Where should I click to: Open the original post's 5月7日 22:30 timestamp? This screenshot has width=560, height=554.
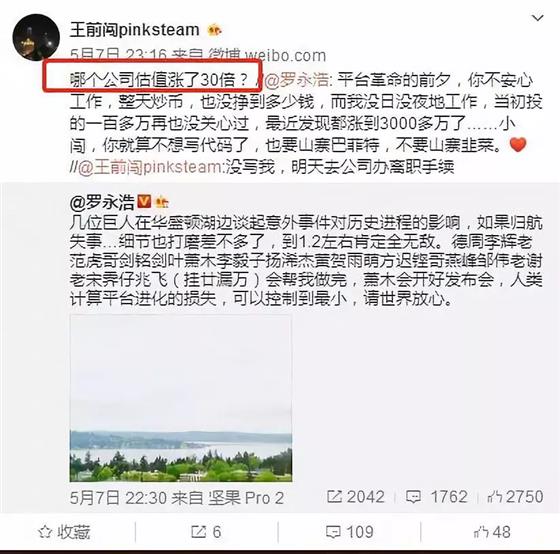tap(118, 498)
